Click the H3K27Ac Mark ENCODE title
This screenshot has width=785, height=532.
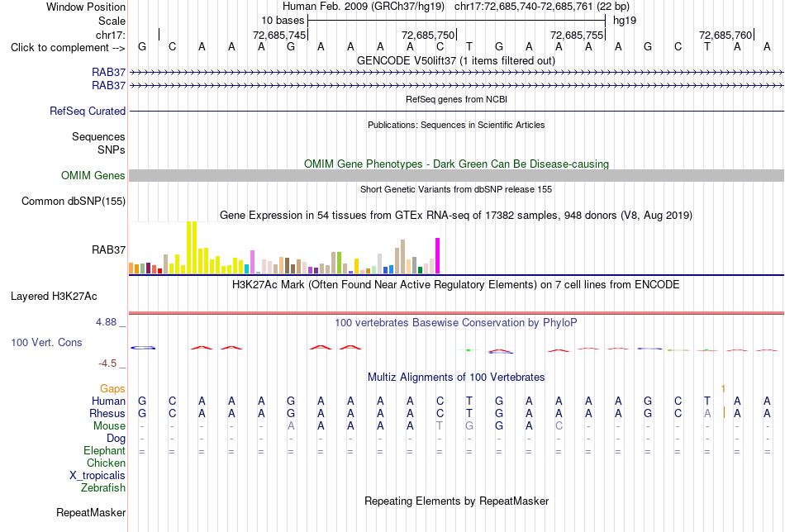point(456,285)
